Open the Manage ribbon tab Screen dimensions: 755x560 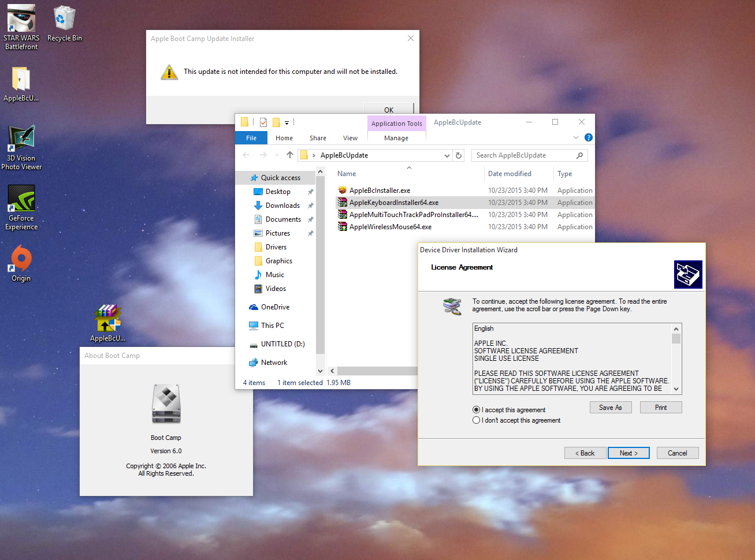pos(396,138)
